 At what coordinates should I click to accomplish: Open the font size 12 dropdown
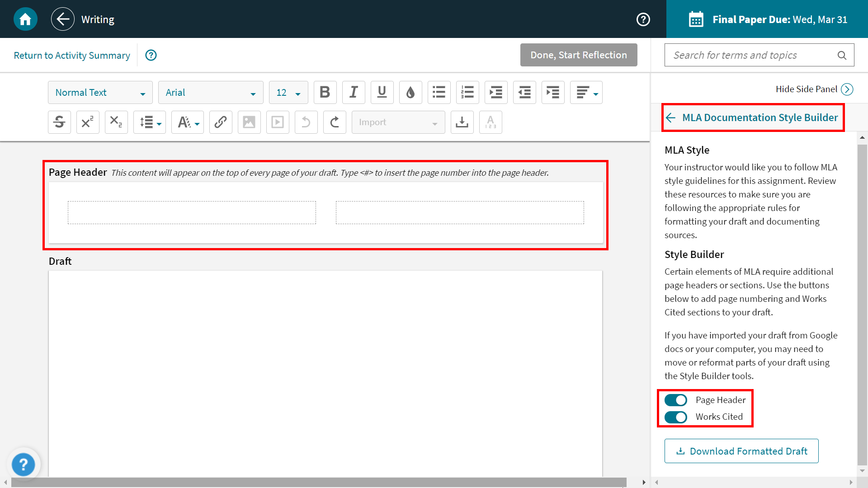coord(288,92)
